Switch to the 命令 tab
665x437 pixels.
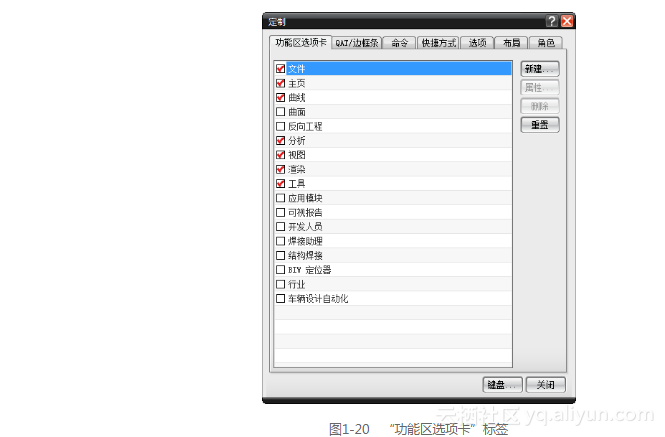click(400, 43)
